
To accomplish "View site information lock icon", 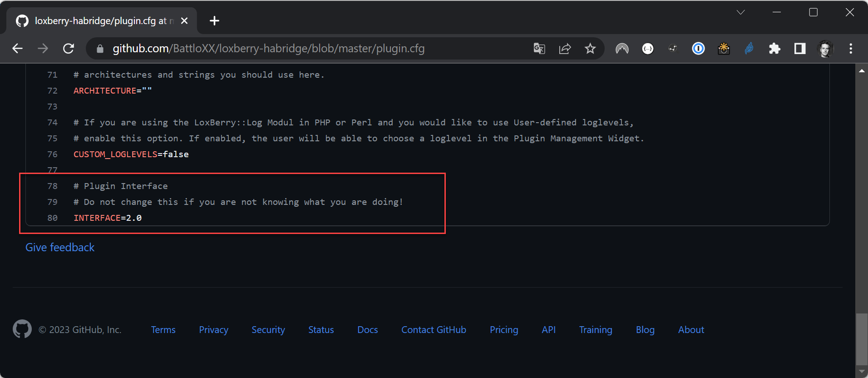I will pyautogui.click(x=100, y=49).
